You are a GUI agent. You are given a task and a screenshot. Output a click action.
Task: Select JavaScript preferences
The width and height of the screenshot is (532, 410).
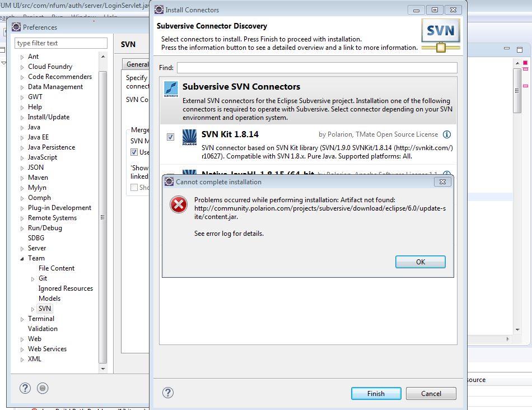pos(43,157)
